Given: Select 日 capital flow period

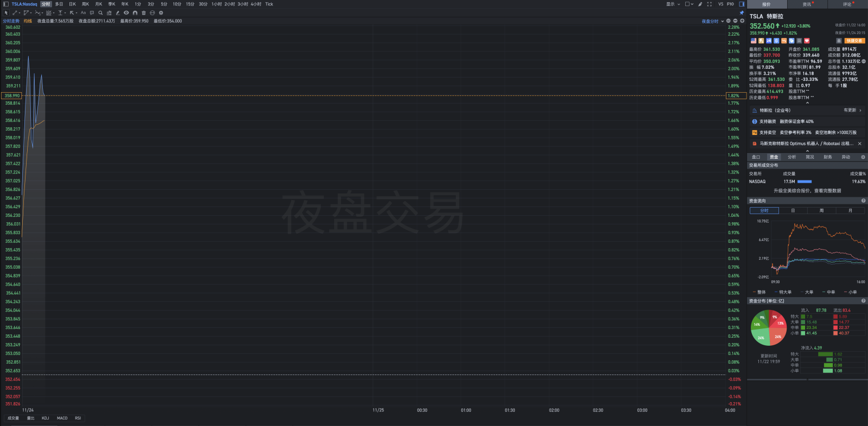Looking at the screenshot, I should tap(793, 210).
